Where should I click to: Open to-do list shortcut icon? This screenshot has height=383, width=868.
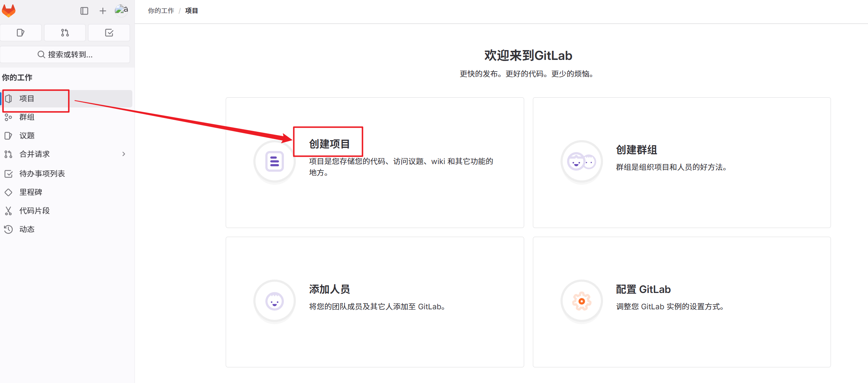click(x=109, y=33)
